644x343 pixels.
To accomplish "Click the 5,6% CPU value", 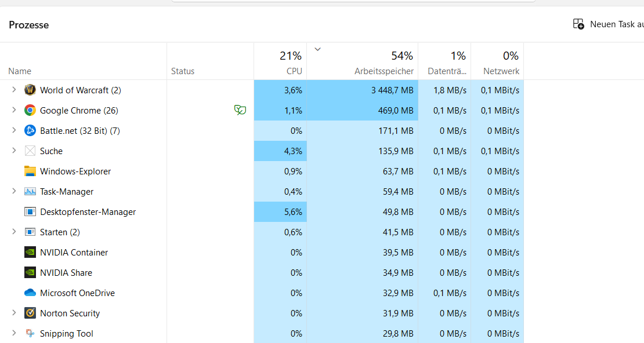I will click(x=293, y=211).
